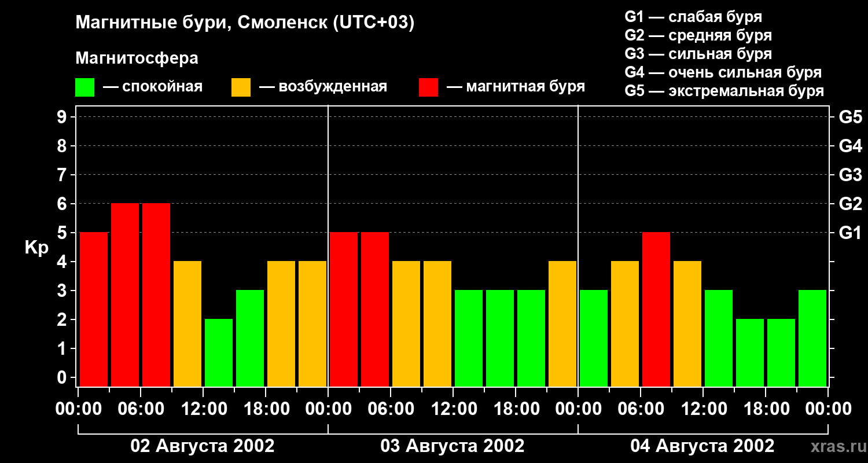Click the '— спокойная' legend label
868x463 pixels.
pos(153,87)
